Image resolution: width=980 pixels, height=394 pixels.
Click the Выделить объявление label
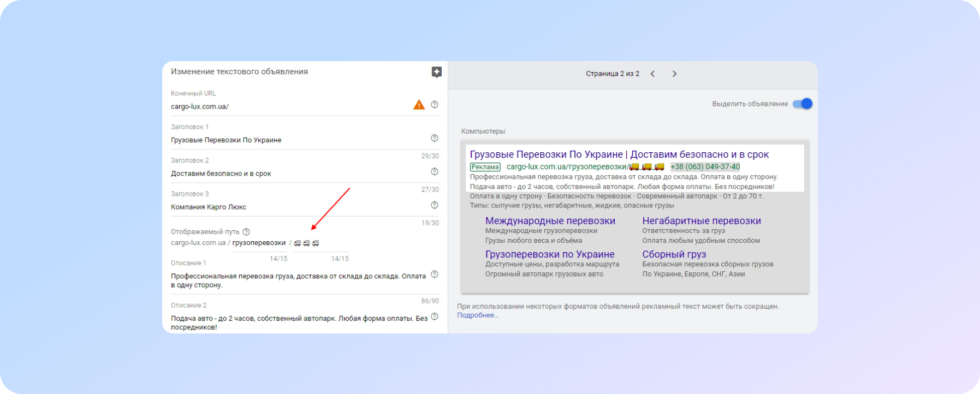coord(750,104)
